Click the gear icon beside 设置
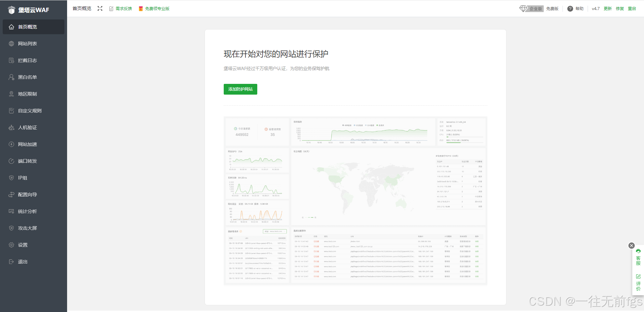The image size is (644, 312). [x=11, y=245]
